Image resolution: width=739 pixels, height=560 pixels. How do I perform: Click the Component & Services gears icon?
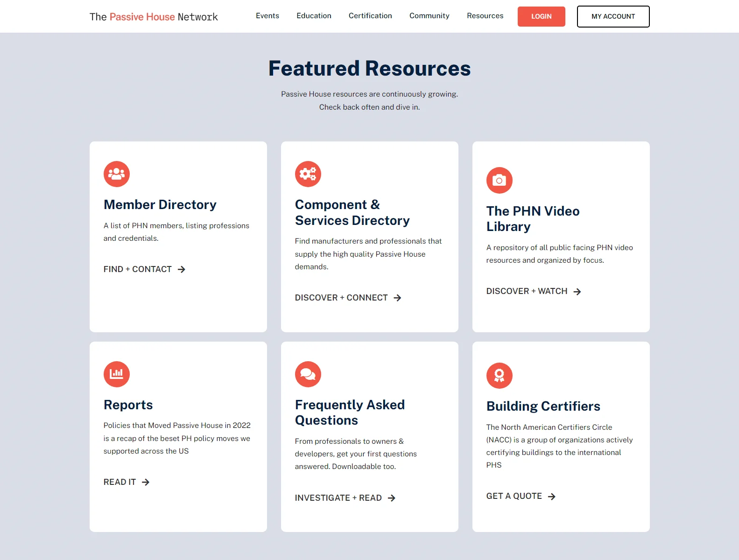click(308, 174)
